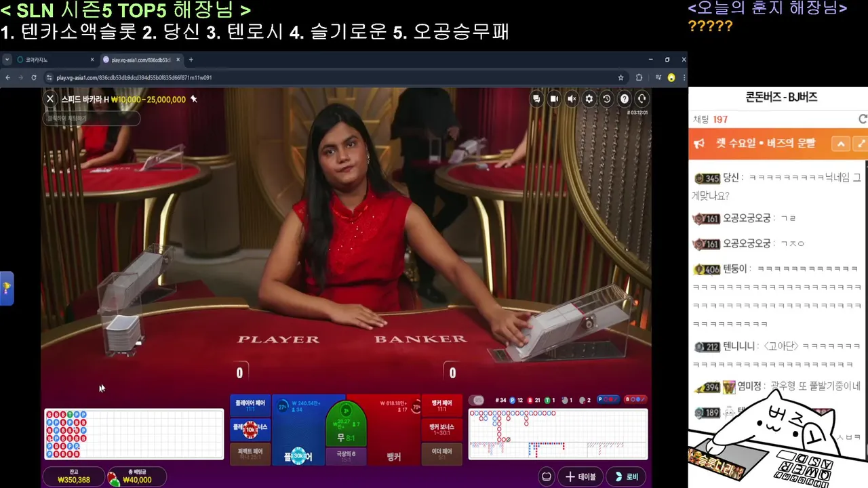Collapse the chat notice banner with up chevron
Screen dimensions: 868x488
coord(841,144)
